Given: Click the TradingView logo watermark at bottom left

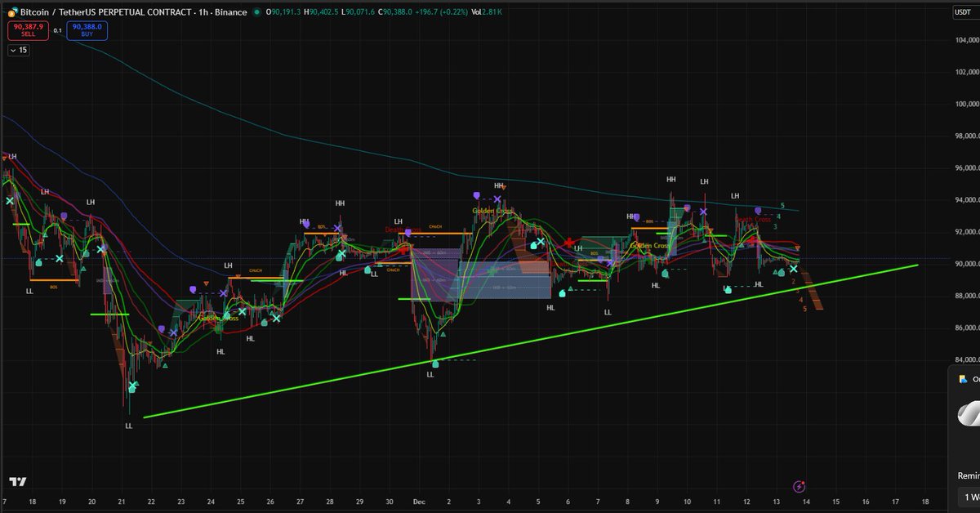Looking at the screenshot, I should (x=17, y=482).
